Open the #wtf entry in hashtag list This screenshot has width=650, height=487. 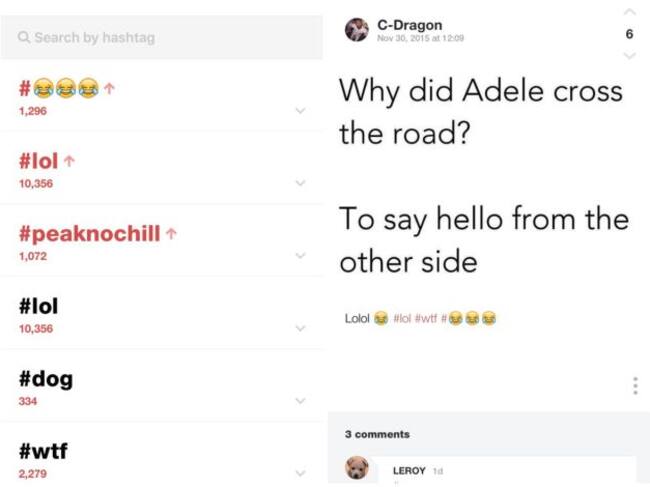click(x=45, y=452)
